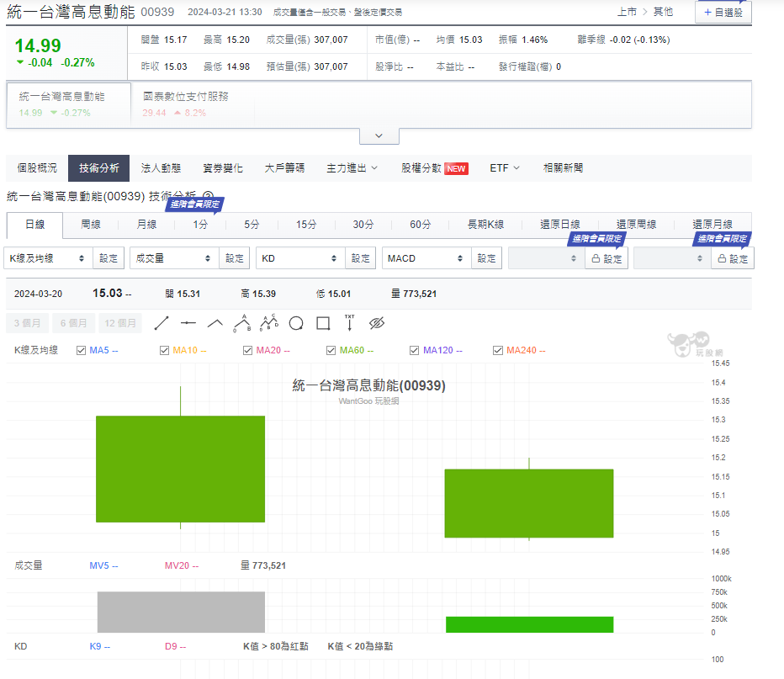Switch to 周線 chart period

(91, 225)
